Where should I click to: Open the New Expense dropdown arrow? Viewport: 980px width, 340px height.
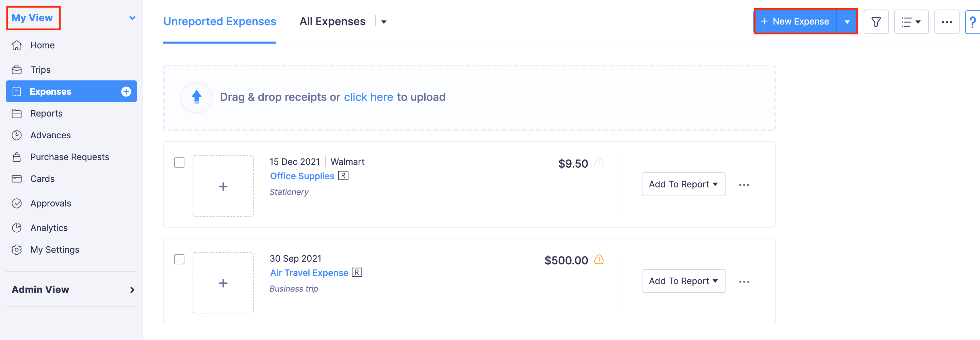pyautogui.click(x=847, y=21)
